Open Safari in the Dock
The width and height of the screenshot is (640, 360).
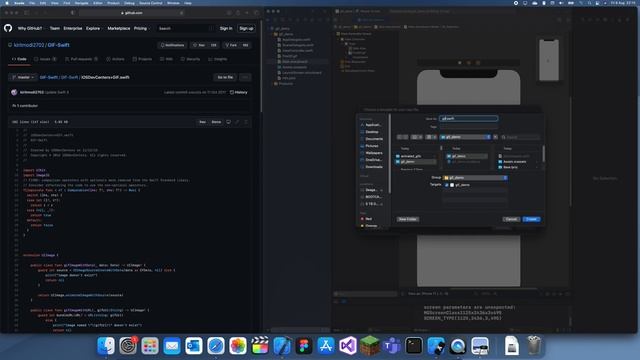(216, 346)
